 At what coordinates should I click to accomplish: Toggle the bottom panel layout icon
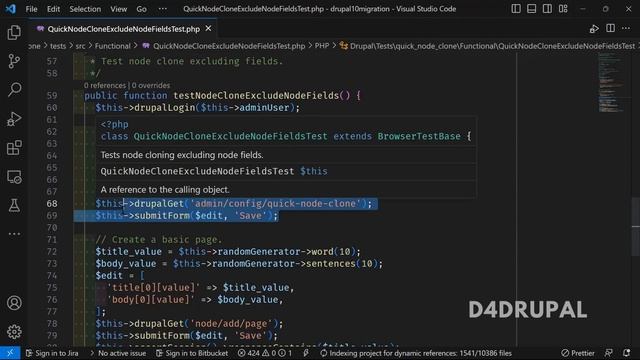click(531, 9)
